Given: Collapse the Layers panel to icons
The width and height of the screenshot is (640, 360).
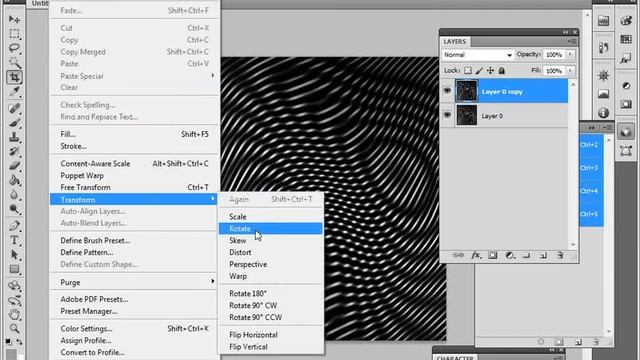Looking at the screenshot, I should coord(565,32).
